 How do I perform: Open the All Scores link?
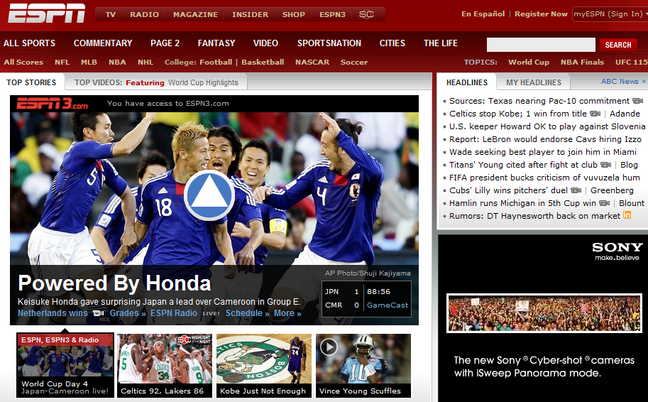coord(24,62)
